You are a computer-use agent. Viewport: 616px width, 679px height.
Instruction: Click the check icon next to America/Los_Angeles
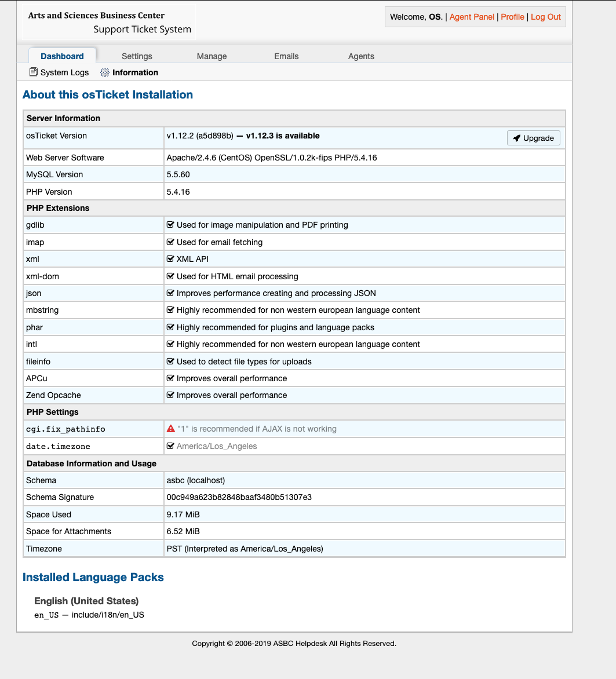click(x=171, y=446)
